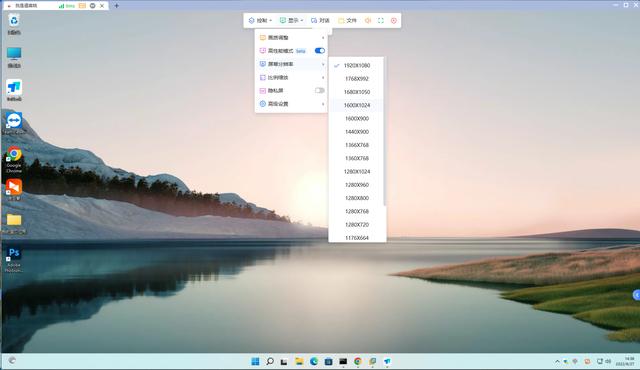Open the 比例缩放 (scaling) submenu

(x=291, y=78)
